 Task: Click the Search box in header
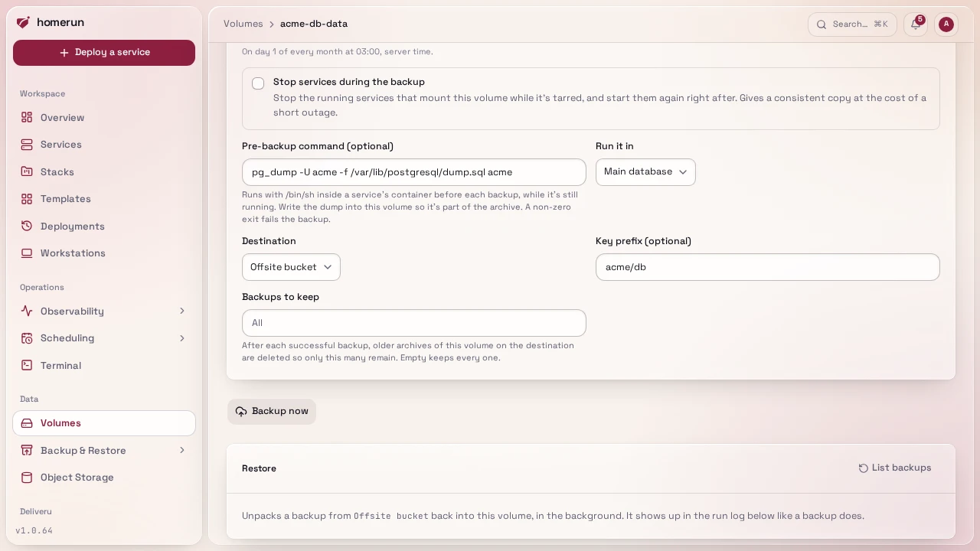coord(852,24)
